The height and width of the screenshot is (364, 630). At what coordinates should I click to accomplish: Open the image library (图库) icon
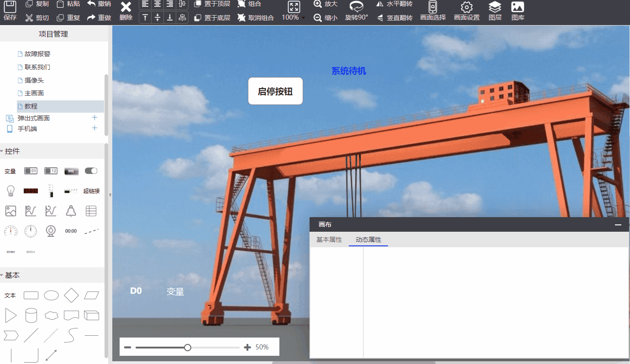click(x=518, y=7)
